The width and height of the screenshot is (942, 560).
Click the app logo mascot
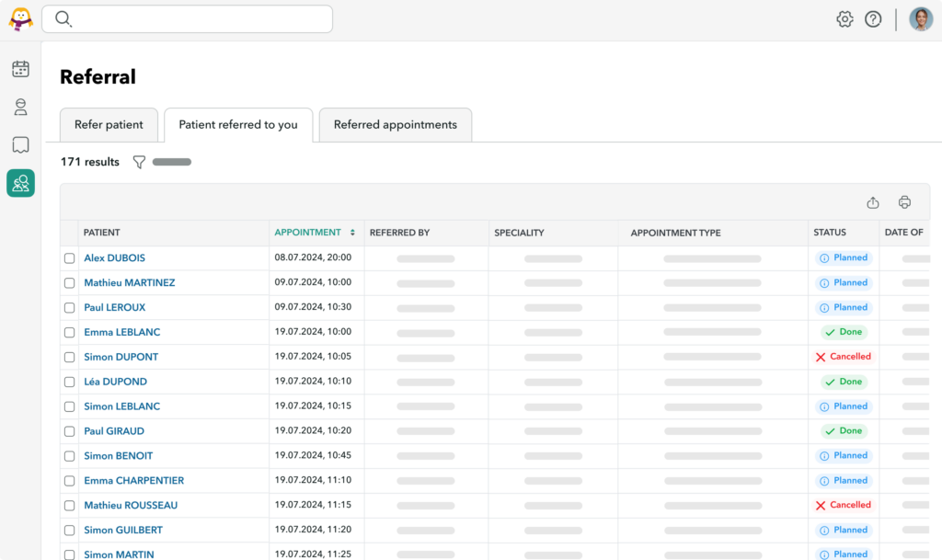(20, 19)
